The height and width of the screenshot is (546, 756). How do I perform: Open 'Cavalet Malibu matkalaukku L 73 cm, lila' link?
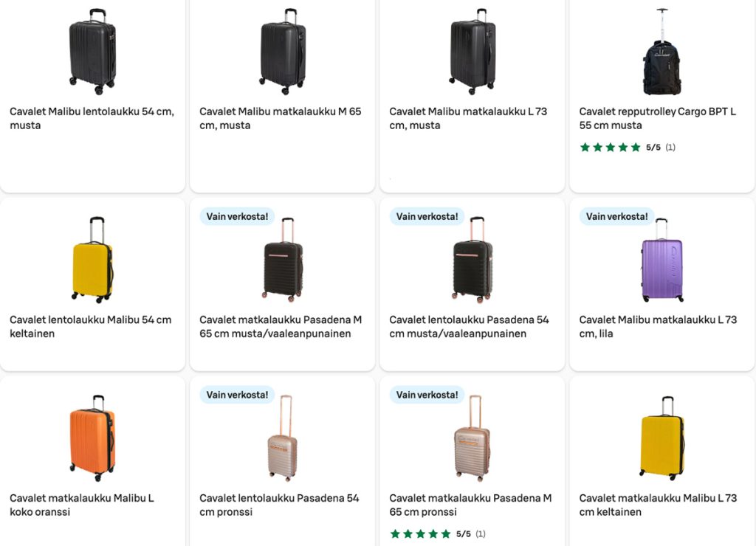coord(658,327)
